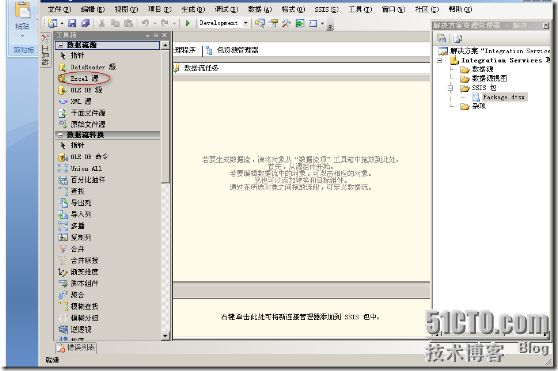The width and height of the screenshot is (558, 371).
Task: Open the 调试 (Debug) menu
Action: (x=226, y=9)
